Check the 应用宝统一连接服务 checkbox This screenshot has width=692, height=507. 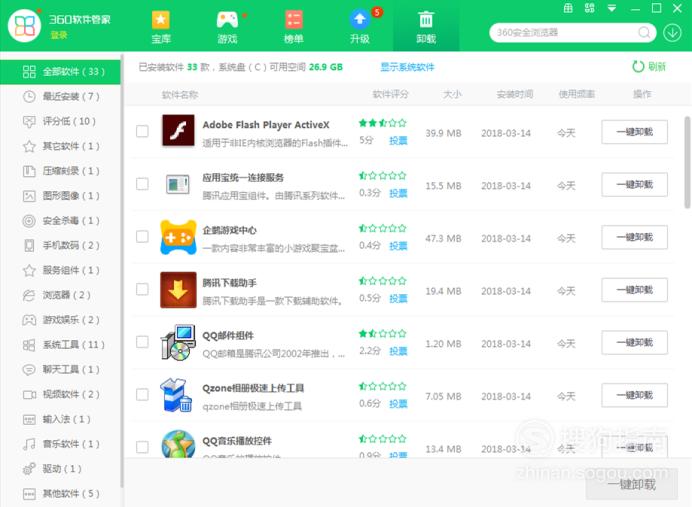(x=142, y=184)
